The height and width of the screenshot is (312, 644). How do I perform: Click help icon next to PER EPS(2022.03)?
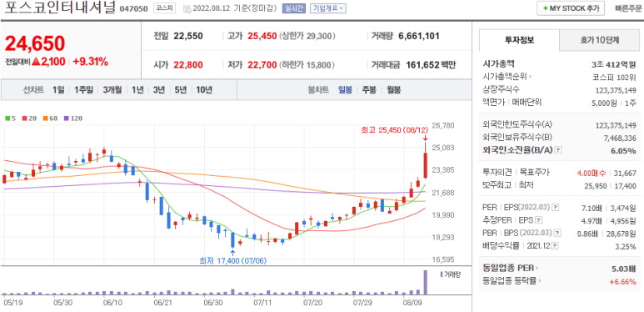(x=556, y=207)
